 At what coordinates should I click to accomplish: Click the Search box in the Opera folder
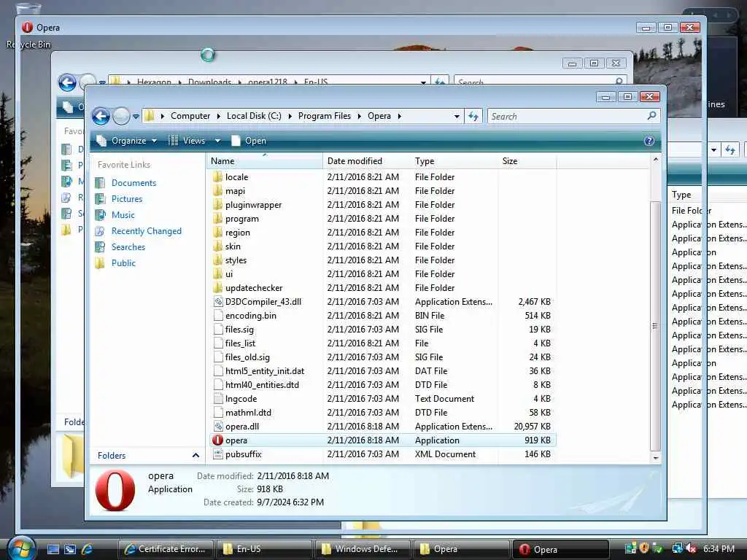(573, 116)
